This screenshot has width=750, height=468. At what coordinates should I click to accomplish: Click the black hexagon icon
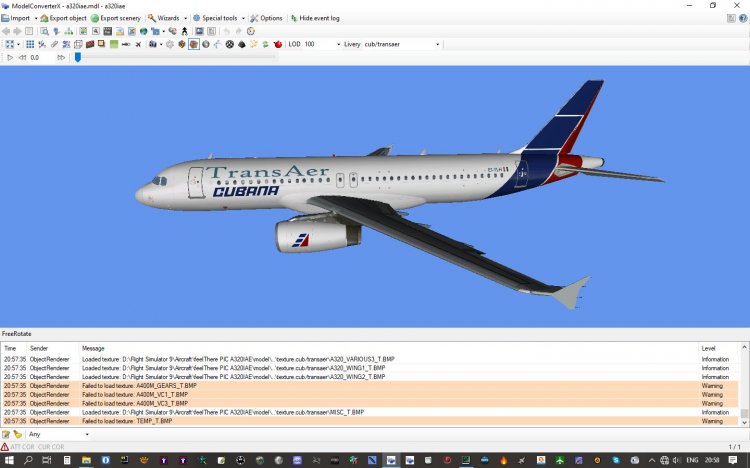(x=242, y=44)
